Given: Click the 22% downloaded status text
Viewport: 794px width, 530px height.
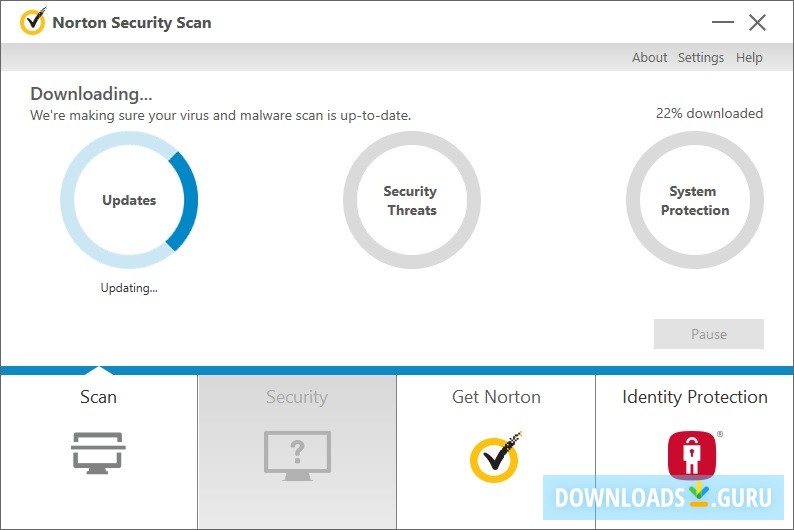Looking at the screenshot, I should click(x=709, y=113).
